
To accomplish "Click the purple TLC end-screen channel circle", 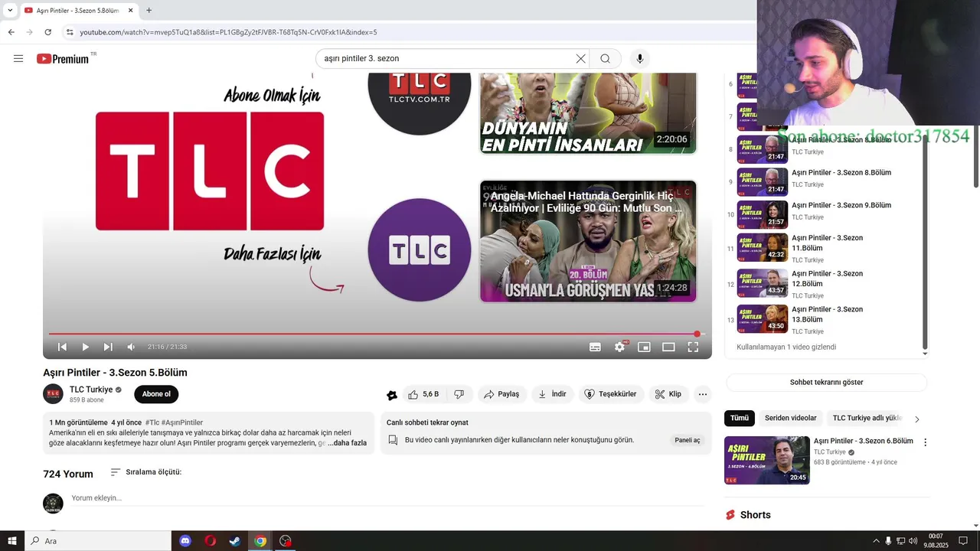I will click(420, 249).
